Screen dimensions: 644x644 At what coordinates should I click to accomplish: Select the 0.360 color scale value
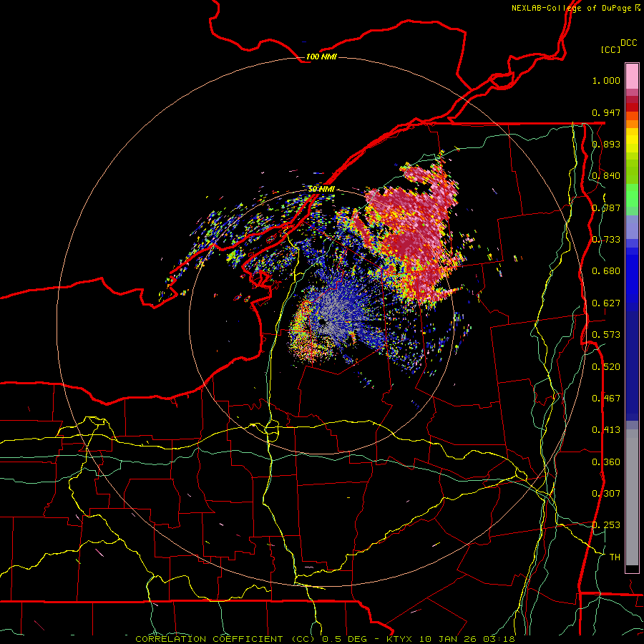click(606, 462)
